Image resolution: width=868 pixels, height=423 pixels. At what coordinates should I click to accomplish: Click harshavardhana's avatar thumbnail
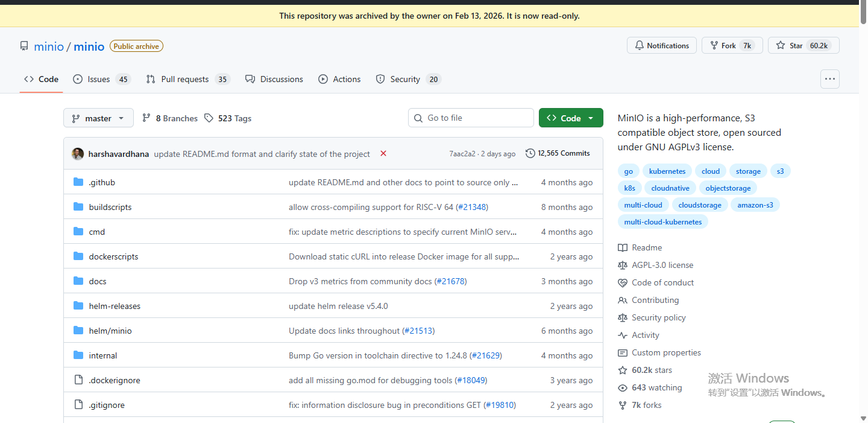(78, 154)
